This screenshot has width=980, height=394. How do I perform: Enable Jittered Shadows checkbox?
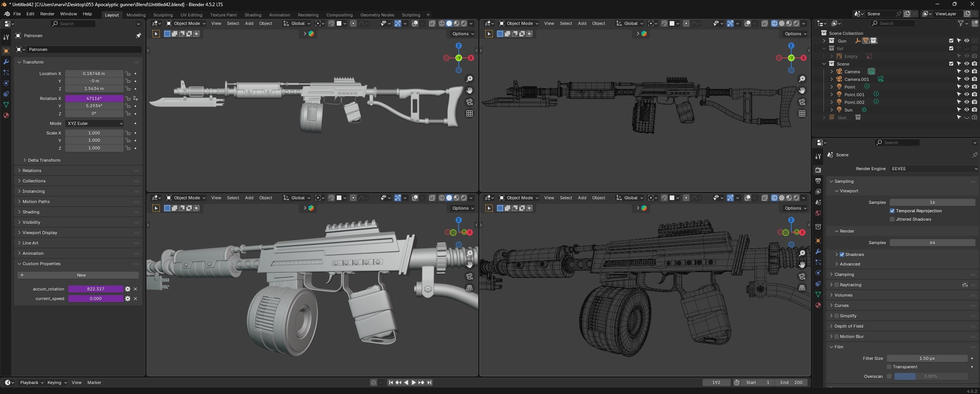(892, 219)
